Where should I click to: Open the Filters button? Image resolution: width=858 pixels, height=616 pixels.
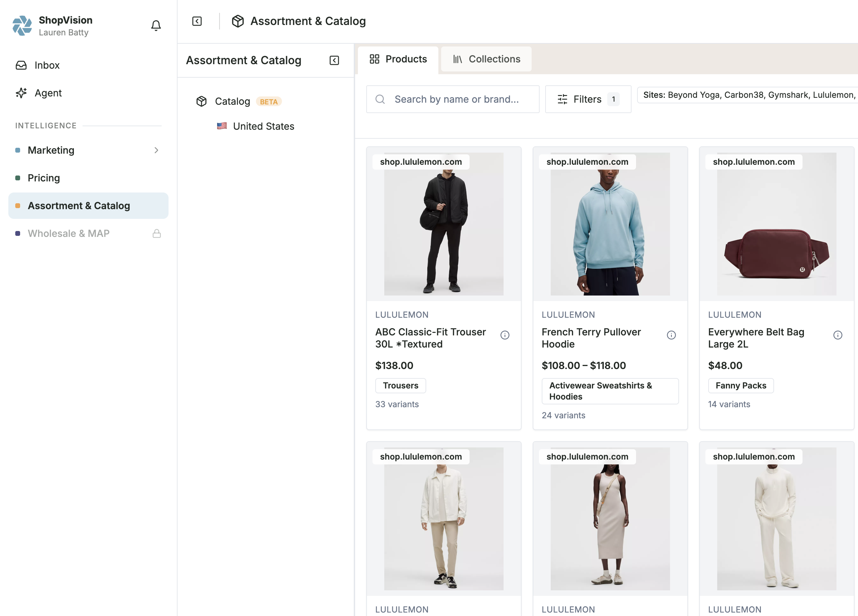(588, 99)
